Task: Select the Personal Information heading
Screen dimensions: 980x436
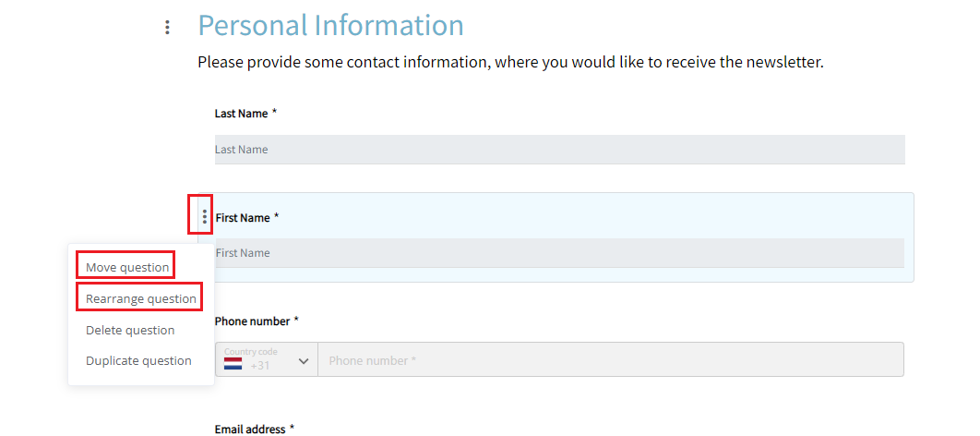Action: (x=330, y=26)
